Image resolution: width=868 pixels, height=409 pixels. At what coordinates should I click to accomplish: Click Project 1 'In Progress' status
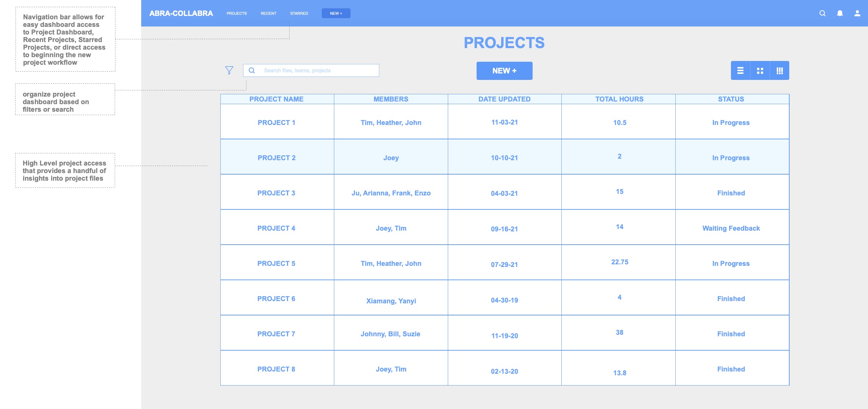731,123
